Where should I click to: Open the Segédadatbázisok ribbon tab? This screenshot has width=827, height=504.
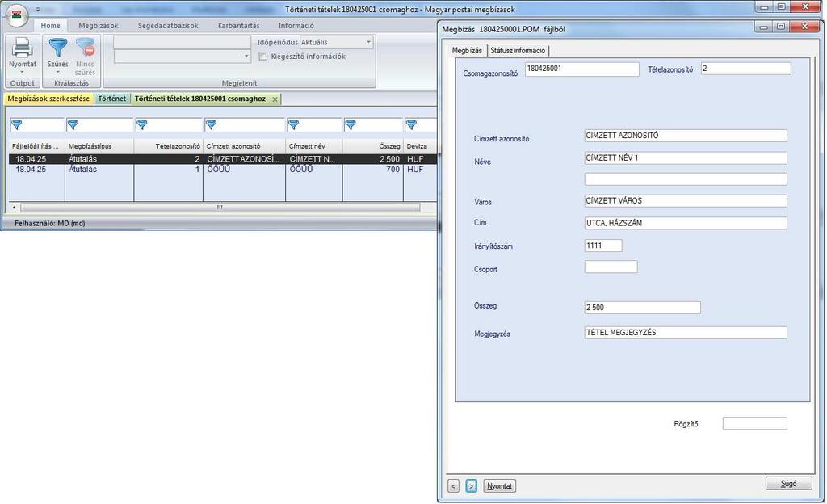coord(168,25)
